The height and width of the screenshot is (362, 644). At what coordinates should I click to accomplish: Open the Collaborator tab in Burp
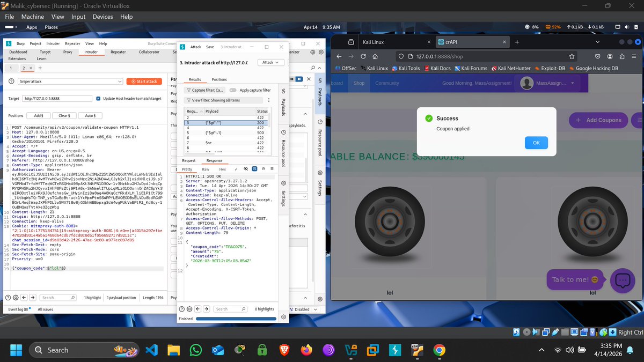pyautogui.click(x=149, y=52)
